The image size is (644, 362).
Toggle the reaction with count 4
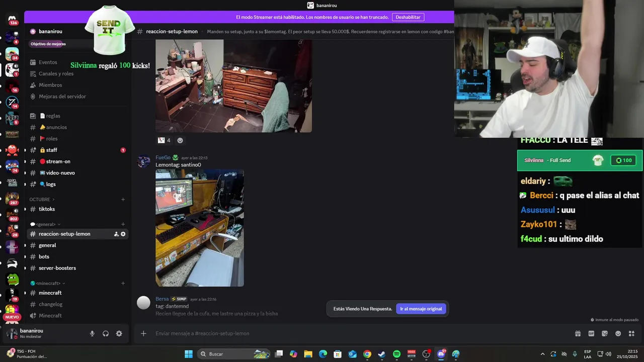pos(164,140)
